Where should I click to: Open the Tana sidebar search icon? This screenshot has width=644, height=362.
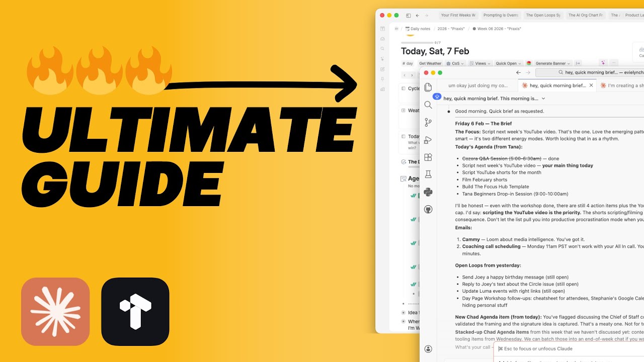tap(382, 49)
